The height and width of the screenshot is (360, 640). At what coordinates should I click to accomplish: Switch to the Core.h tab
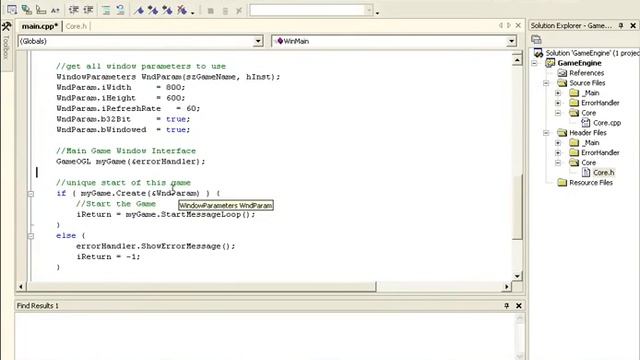coord(76,26)
